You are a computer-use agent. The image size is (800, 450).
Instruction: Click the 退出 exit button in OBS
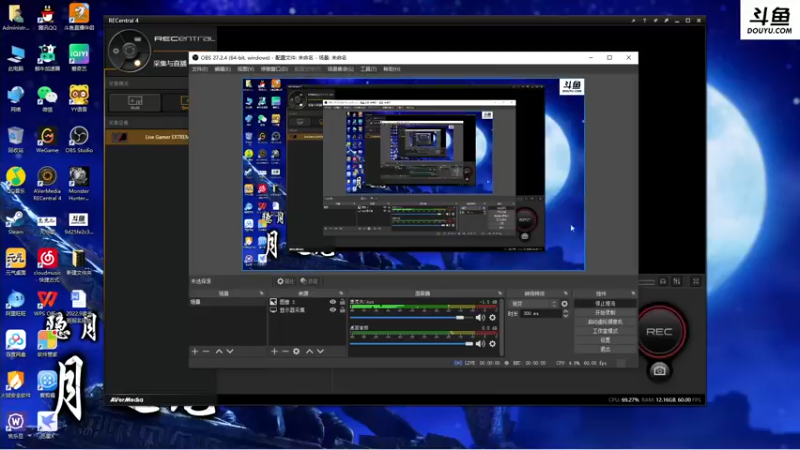[605, 349]
